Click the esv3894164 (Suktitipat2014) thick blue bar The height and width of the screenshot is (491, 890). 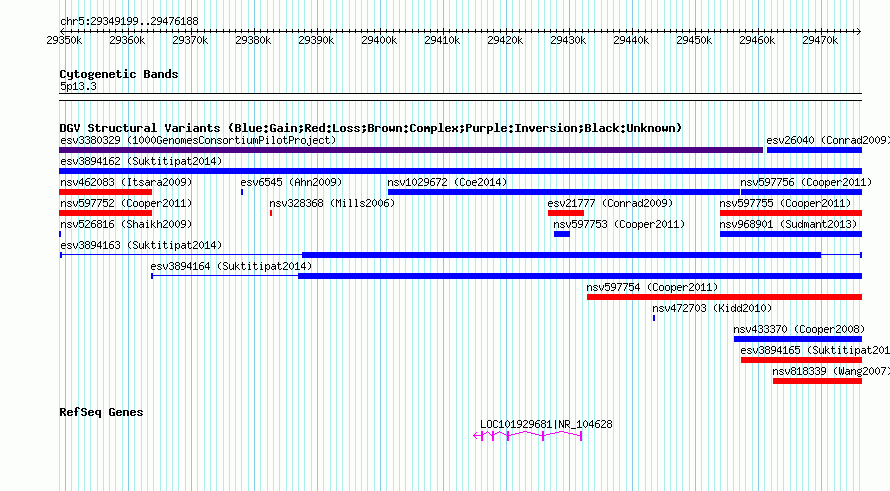point(580,276)
